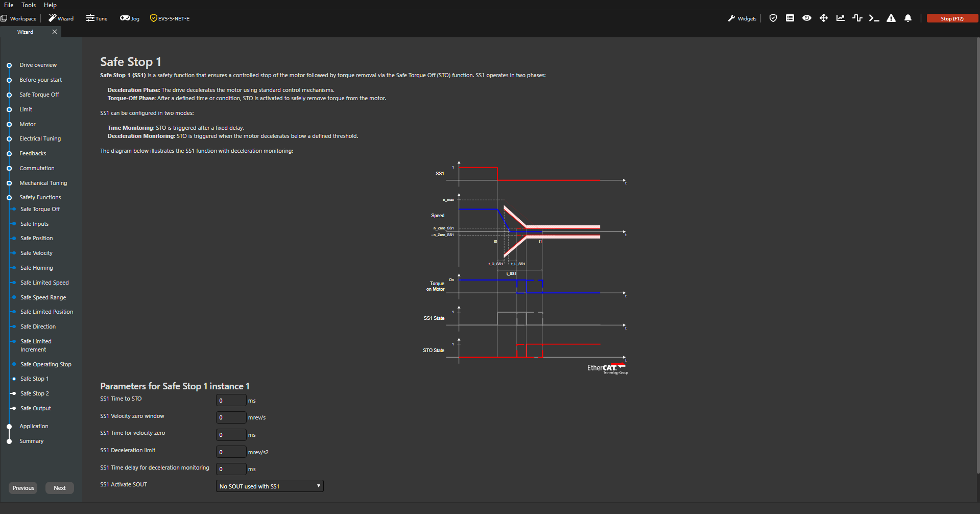Click the square-wave signal icon

point(857,18)
